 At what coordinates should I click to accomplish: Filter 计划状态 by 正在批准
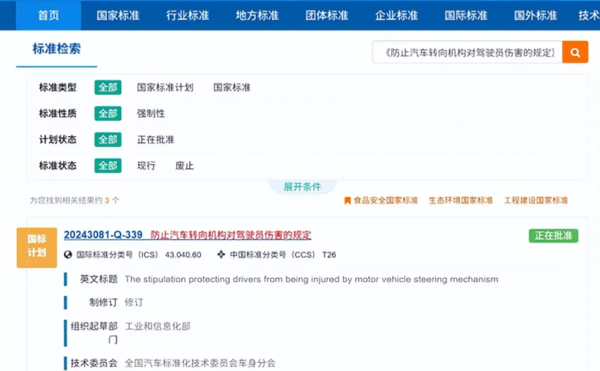(156, 140)
